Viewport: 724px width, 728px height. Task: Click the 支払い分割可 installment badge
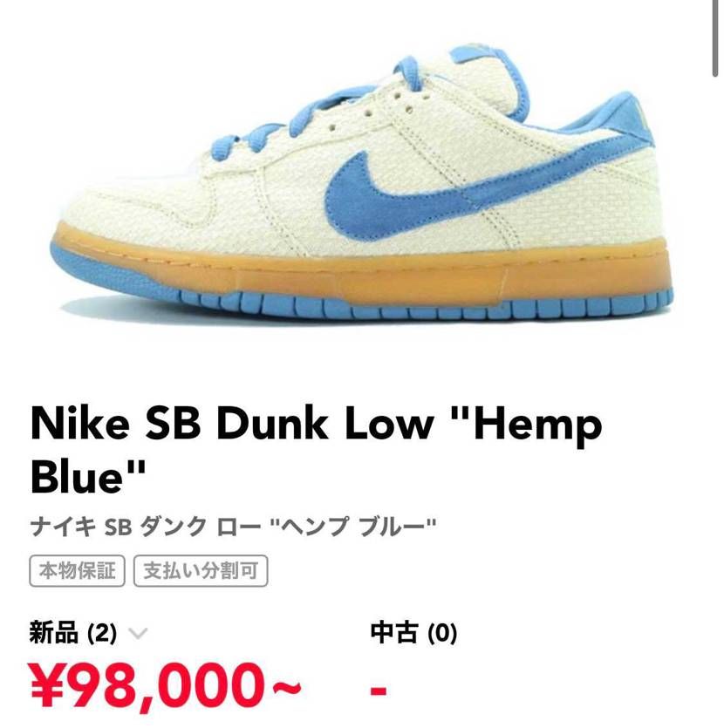click(x=201, y=570)
